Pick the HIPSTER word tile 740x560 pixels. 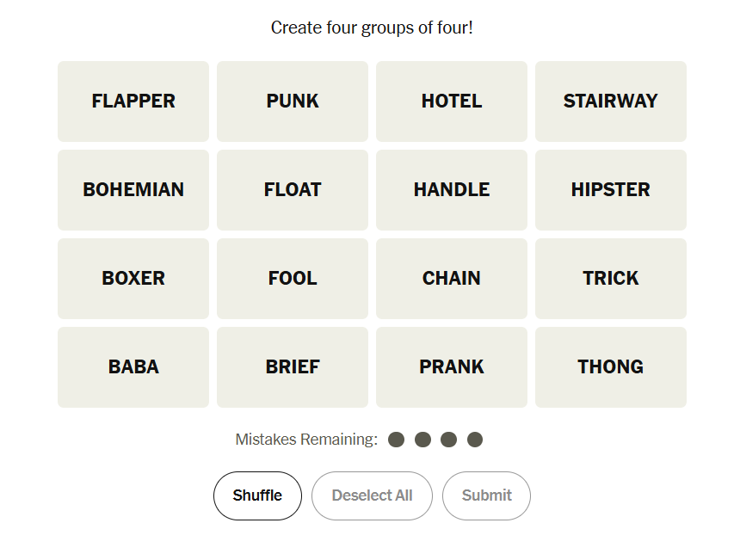tap(611, 190)
